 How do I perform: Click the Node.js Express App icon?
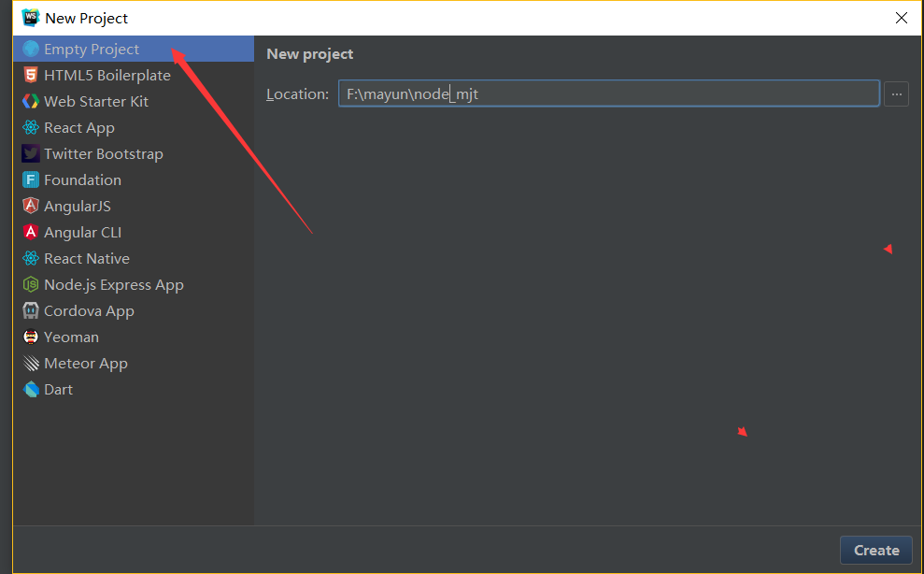tap(31, 285)
